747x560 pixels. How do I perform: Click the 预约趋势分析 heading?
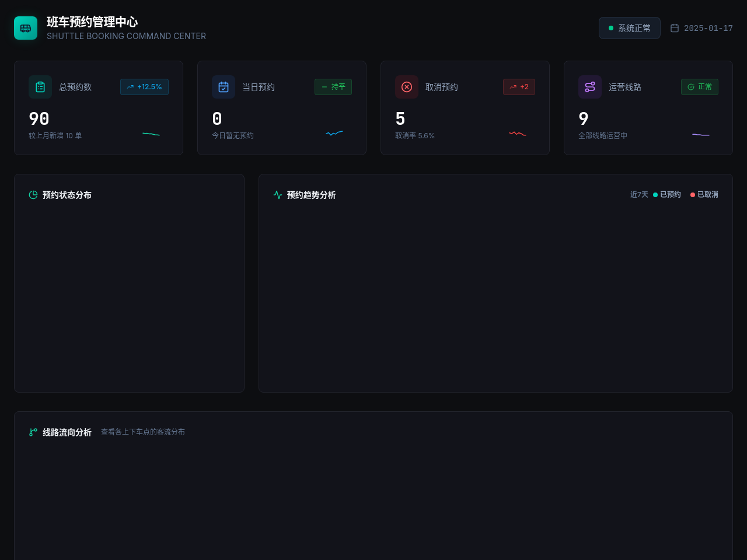point(312,195)
